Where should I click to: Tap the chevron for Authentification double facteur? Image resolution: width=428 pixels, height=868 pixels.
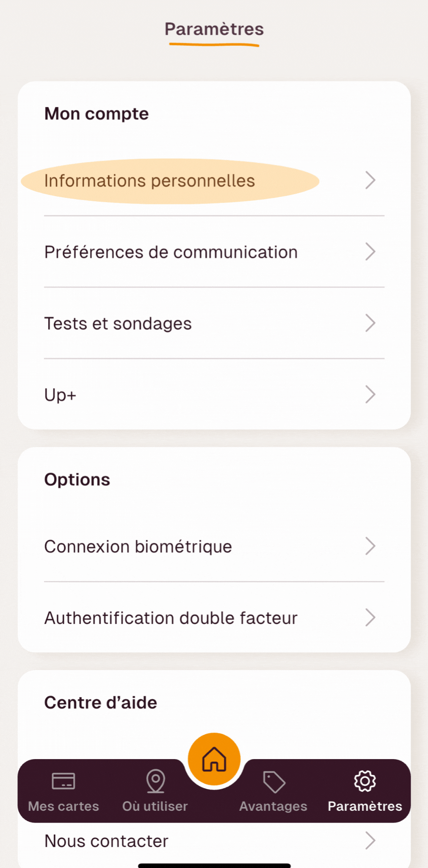click(370, 618)
